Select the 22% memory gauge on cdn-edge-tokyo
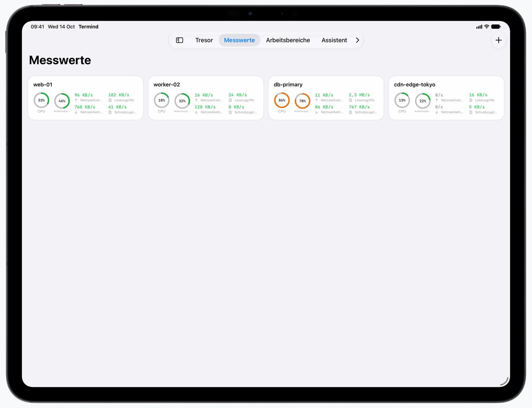 tap(423, 101)
